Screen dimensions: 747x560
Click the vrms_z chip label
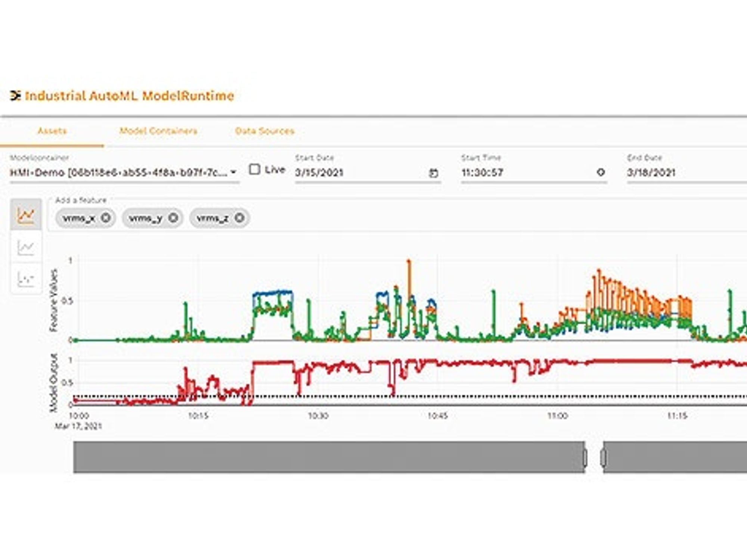(x=213, y=218)
